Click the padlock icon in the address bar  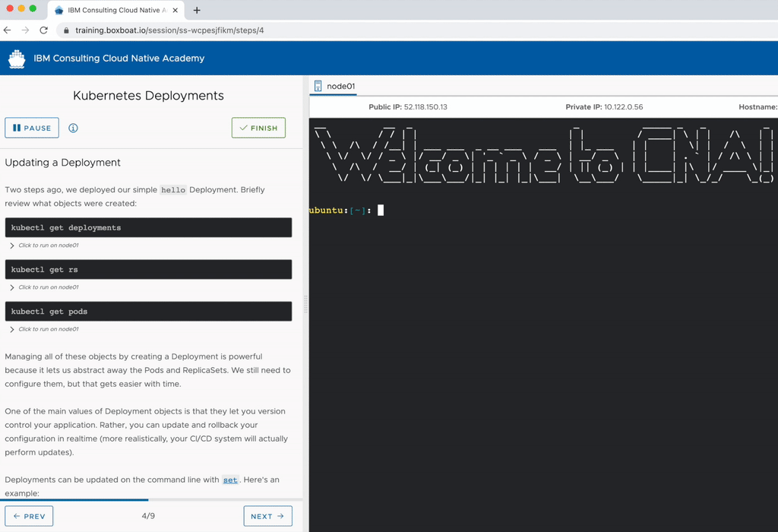[67, 32]
